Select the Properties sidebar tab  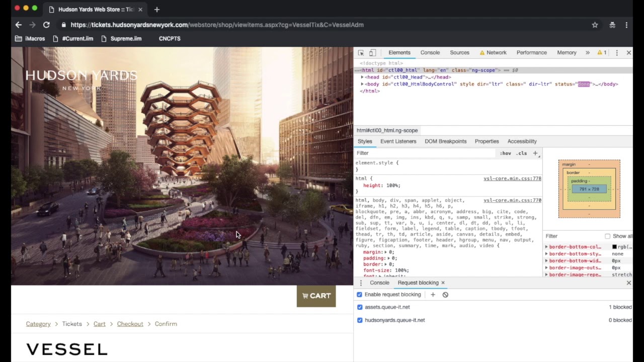click(487, 142)
